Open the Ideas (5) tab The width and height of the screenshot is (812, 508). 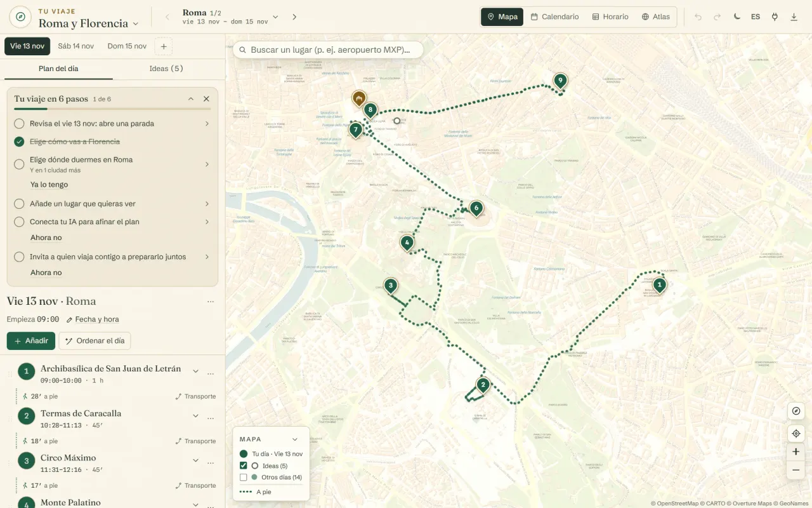tap(166, 69)
